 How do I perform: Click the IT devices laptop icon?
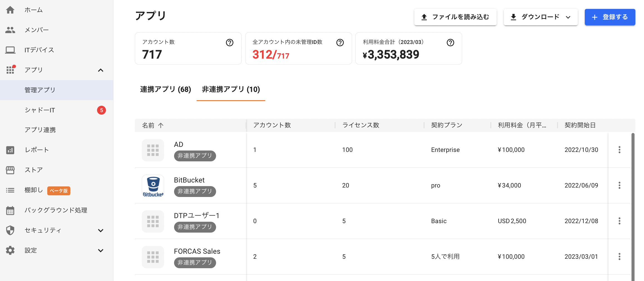(x=10, y=50)
